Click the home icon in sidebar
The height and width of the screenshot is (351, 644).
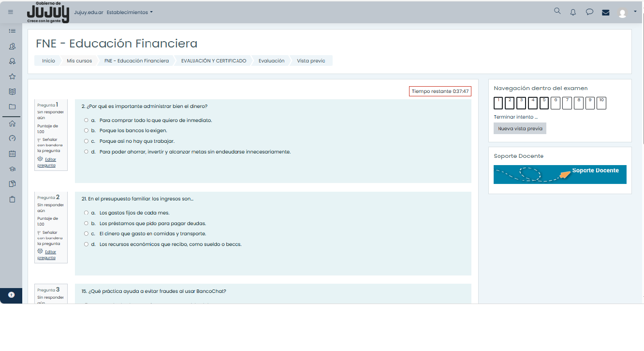(12, 123)
